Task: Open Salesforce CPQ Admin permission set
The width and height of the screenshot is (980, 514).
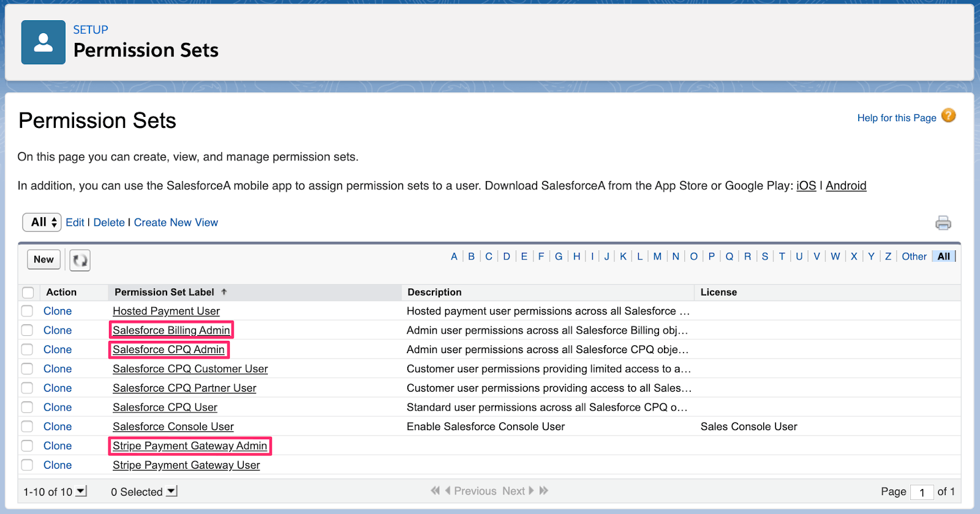Action: (x=168, y=349)
